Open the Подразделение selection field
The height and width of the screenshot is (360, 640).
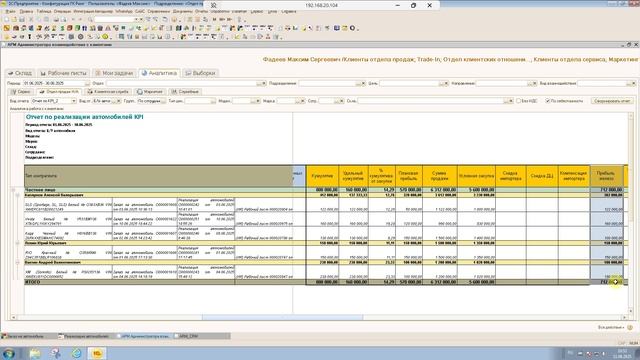[x=332, y=83]
